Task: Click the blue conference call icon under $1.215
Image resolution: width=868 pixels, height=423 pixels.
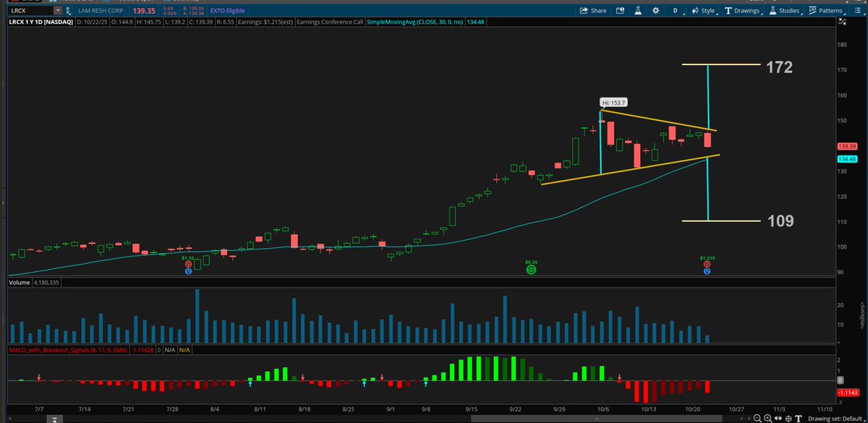Action: tap(707, 272)
